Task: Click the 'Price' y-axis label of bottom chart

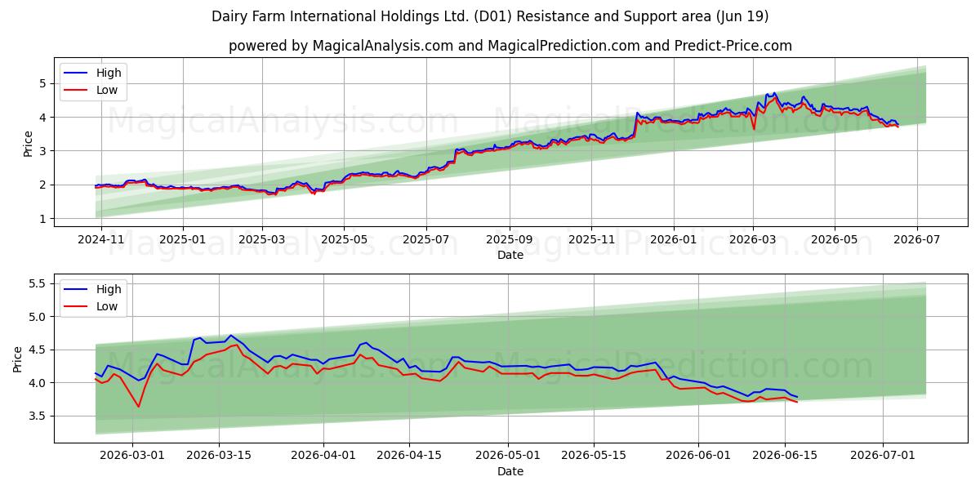Action: click(18, 359)
